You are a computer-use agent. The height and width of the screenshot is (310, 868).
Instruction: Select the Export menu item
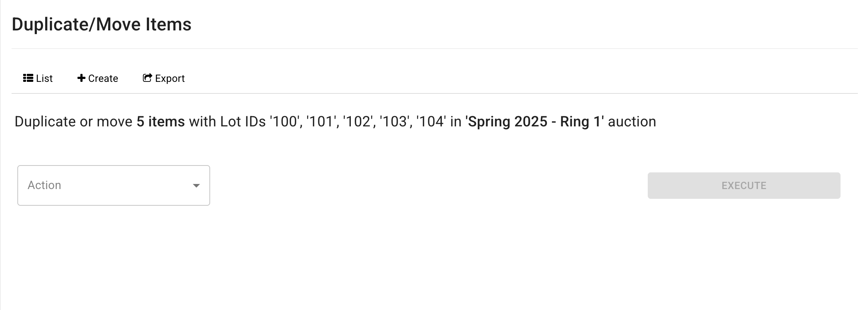[164, 78]
